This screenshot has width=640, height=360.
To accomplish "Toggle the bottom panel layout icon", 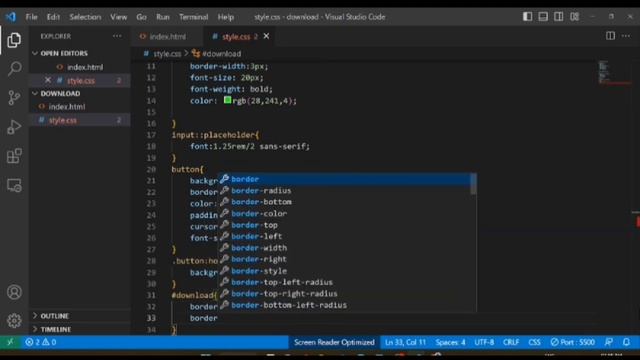I will 543,17.
